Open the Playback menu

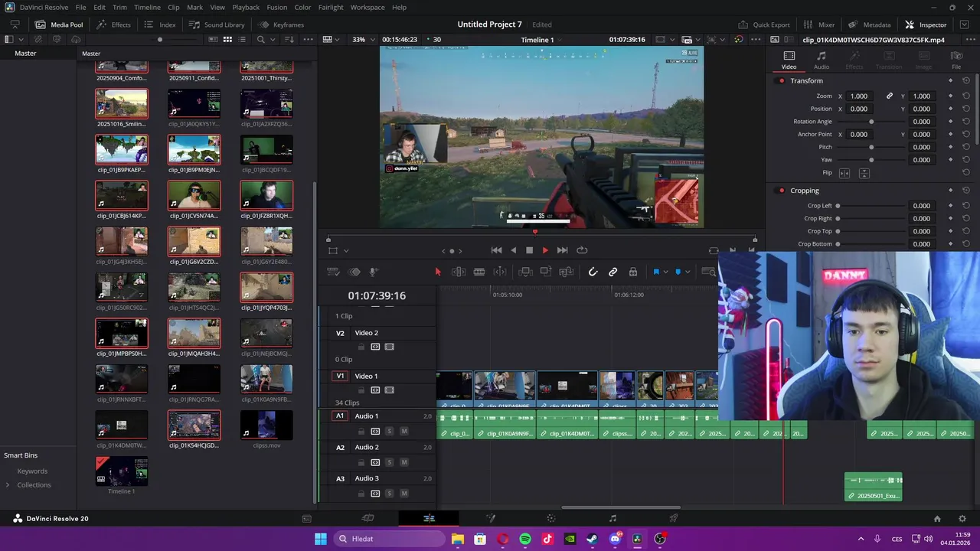[246, 7]
